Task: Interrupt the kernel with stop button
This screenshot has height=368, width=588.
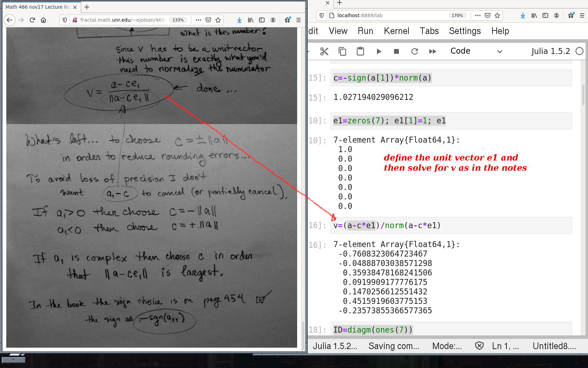Action: point(396,52)
